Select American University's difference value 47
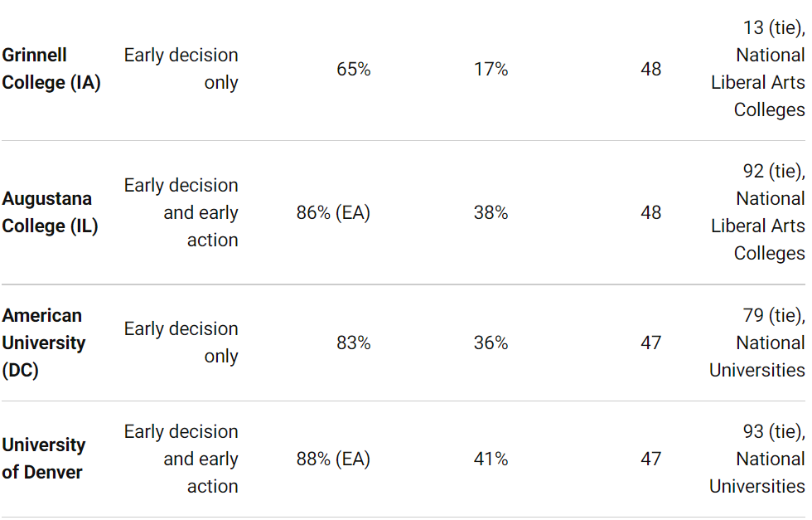This screenshot has width=812, height=520. (x=651, y=343)
